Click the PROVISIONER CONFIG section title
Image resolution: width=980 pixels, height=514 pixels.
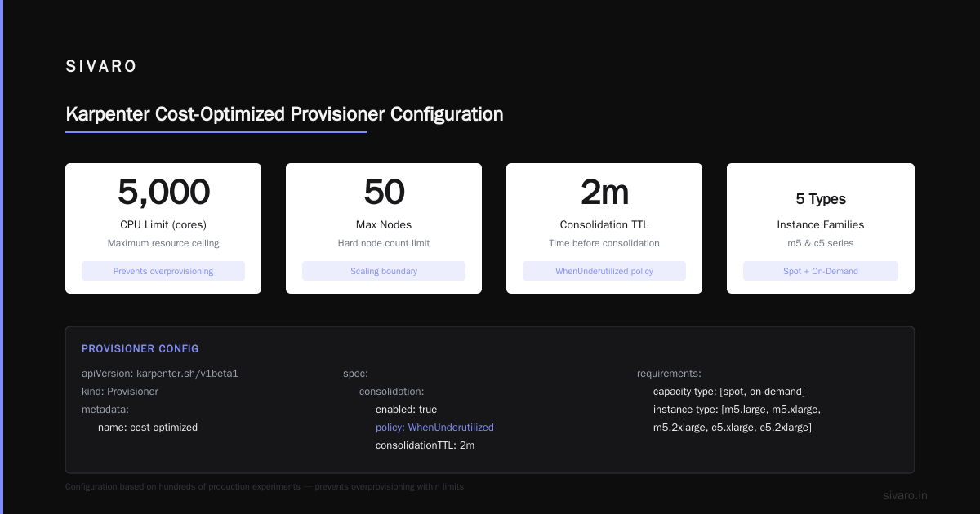click(x=140, y=349)
